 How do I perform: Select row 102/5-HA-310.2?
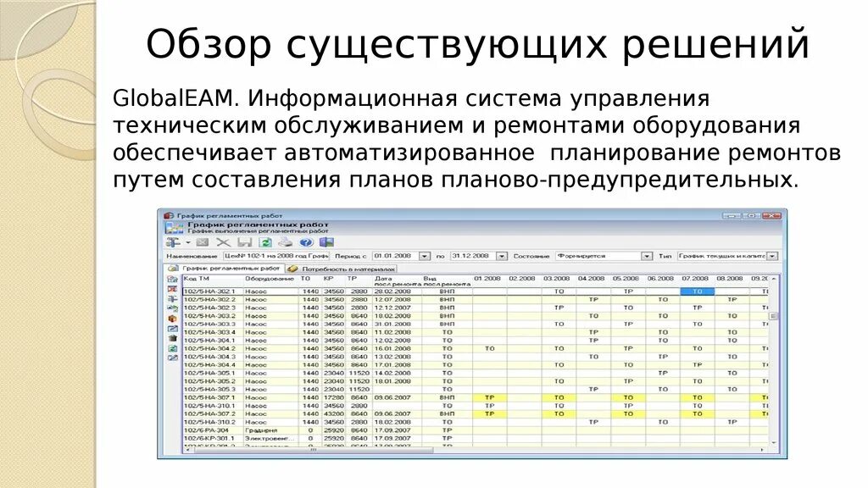(x=475, y=422)
